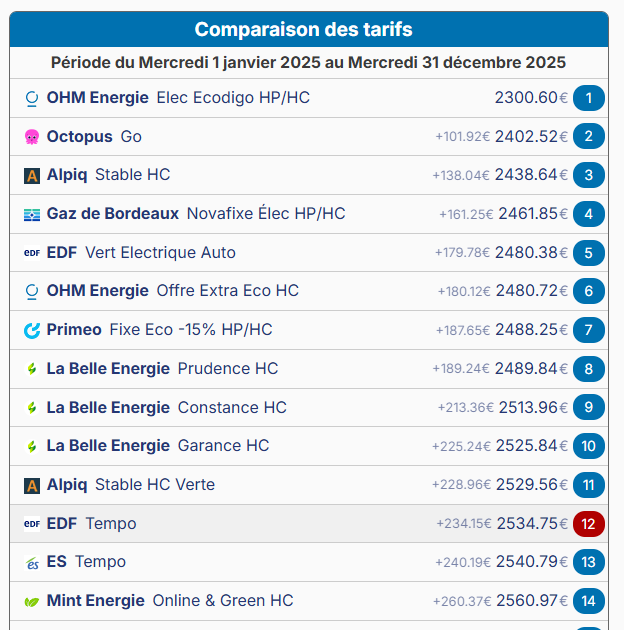The image size is (624, 630).
Task: Click rank badge number 7
Action: [589, 330]
